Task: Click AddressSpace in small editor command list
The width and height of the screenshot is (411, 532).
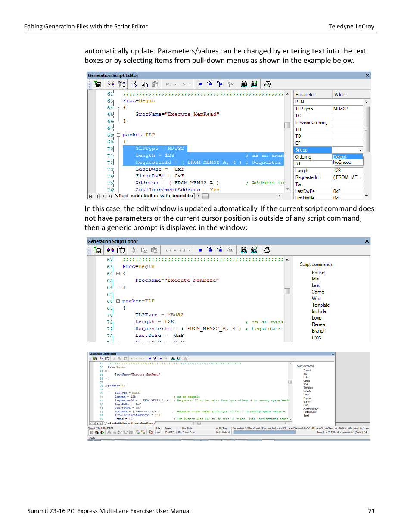Action: (x=311, y=409)
